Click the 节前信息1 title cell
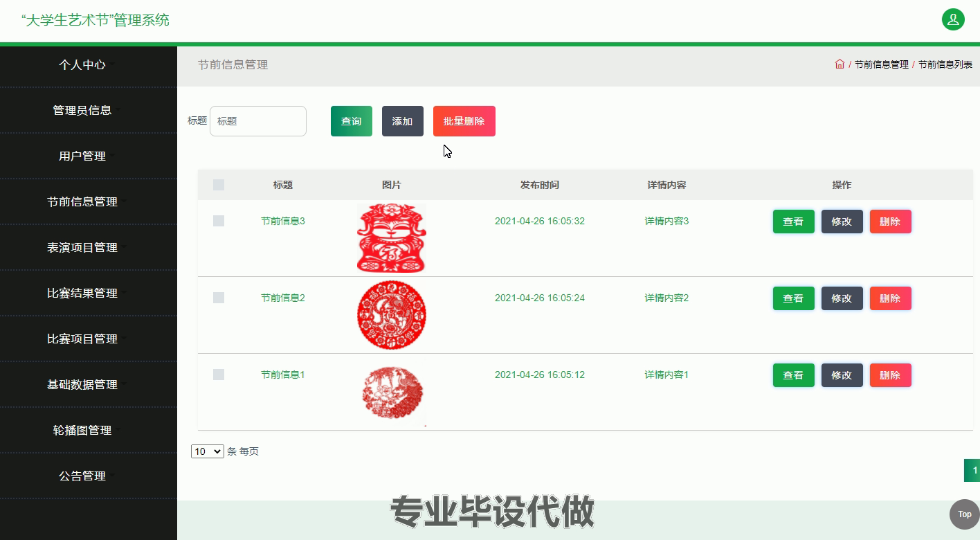Screen dimensions: 980x540 283,375
